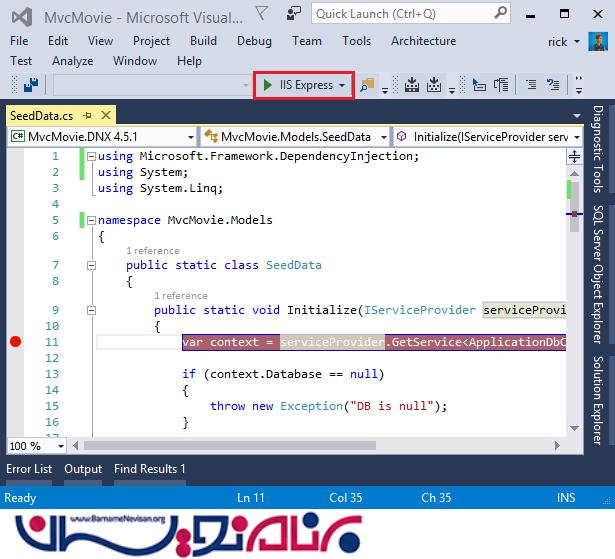Click the Quick Launch magnifier icon
Viewport: 615px width, 559px height.
(500, 13)
